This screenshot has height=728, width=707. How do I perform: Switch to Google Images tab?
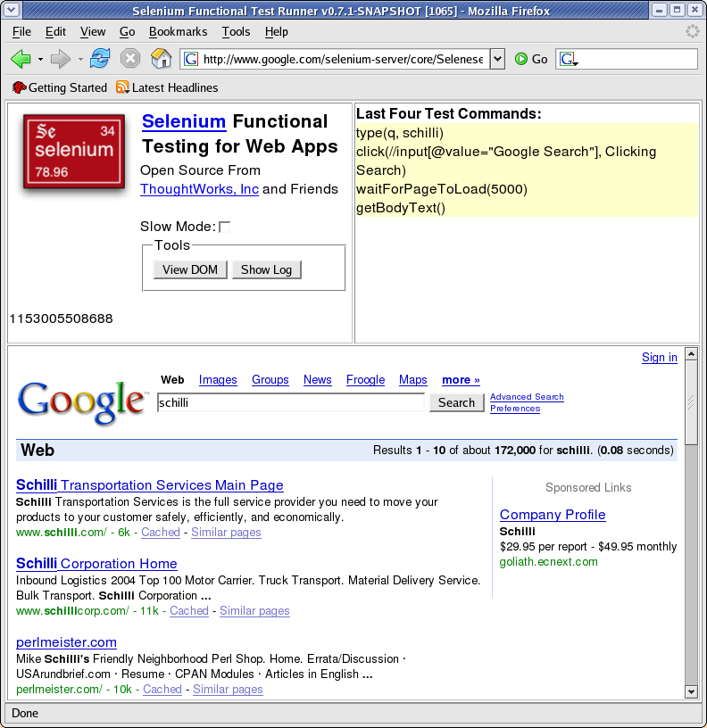[x=218, y=380]
